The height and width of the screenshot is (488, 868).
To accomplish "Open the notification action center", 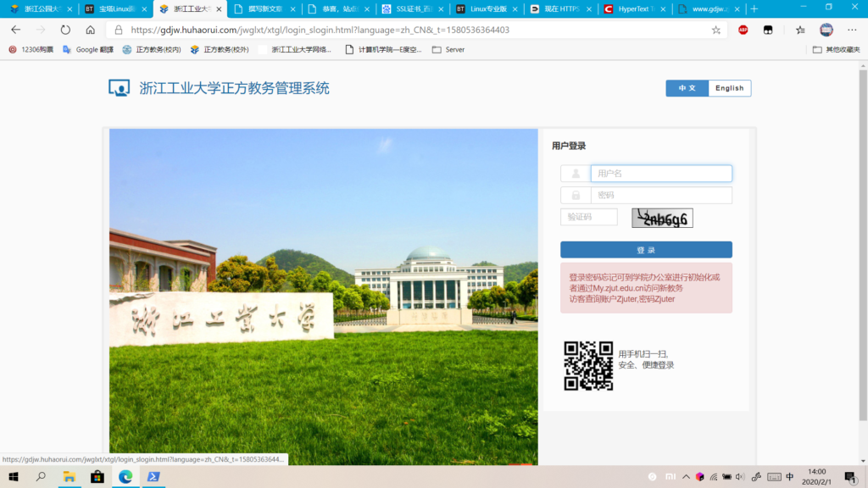I will point(851,476).
